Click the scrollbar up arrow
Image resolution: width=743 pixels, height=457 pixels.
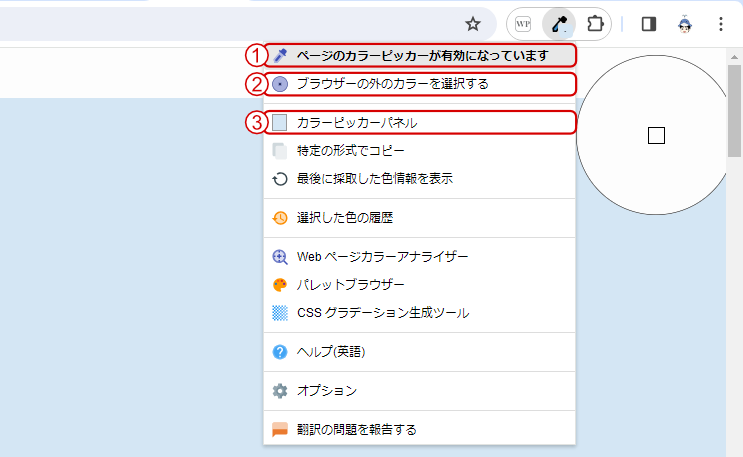[x=734, y=57]
